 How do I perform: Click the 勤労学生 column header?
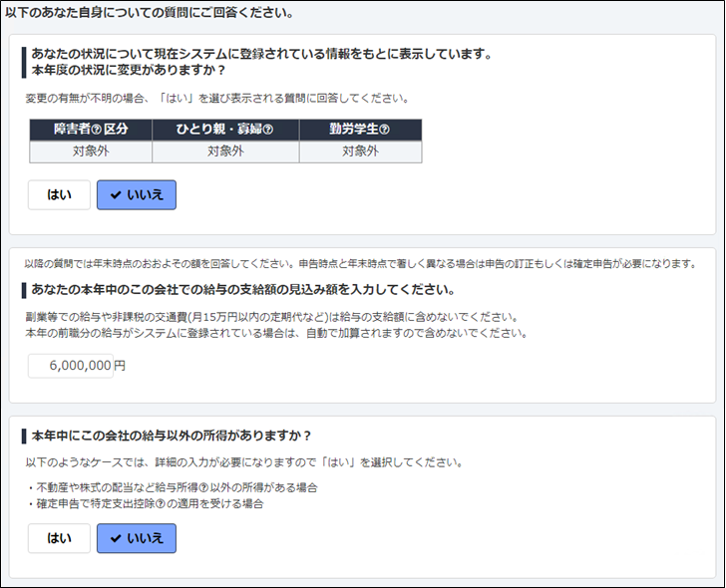359,130
